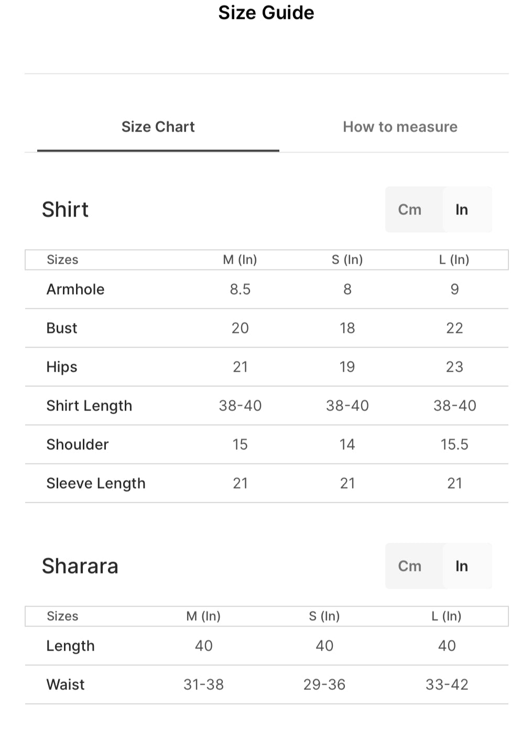Click the Sharara Length row label

click(71, 646)
